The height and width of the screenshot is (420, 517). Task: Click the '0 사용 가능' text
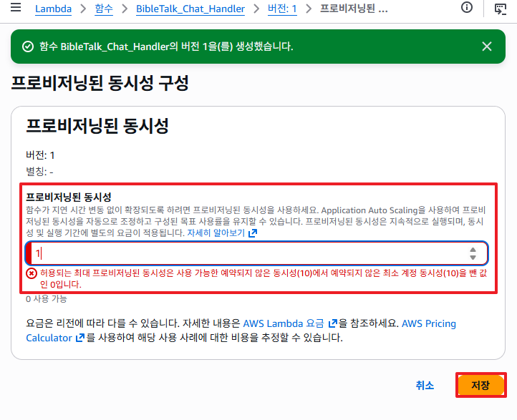(47, 299)
